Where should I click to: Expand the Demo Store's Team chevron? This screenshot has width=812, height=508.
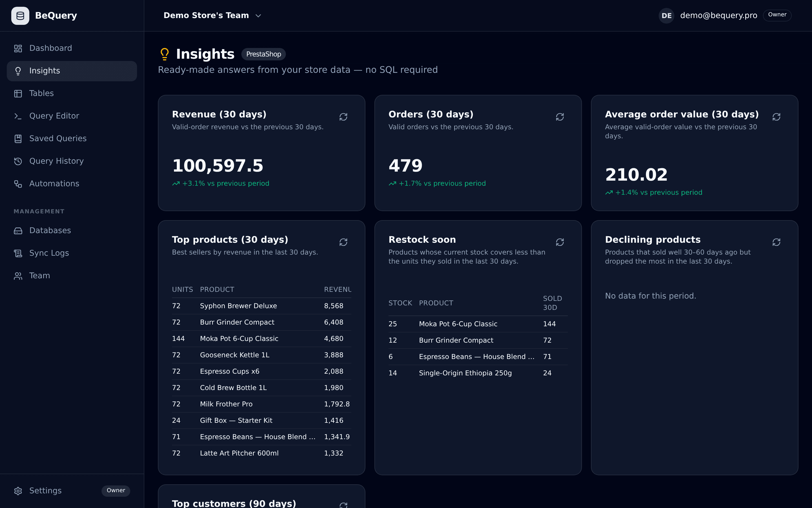pyautogui.click(x=258, y=16)
